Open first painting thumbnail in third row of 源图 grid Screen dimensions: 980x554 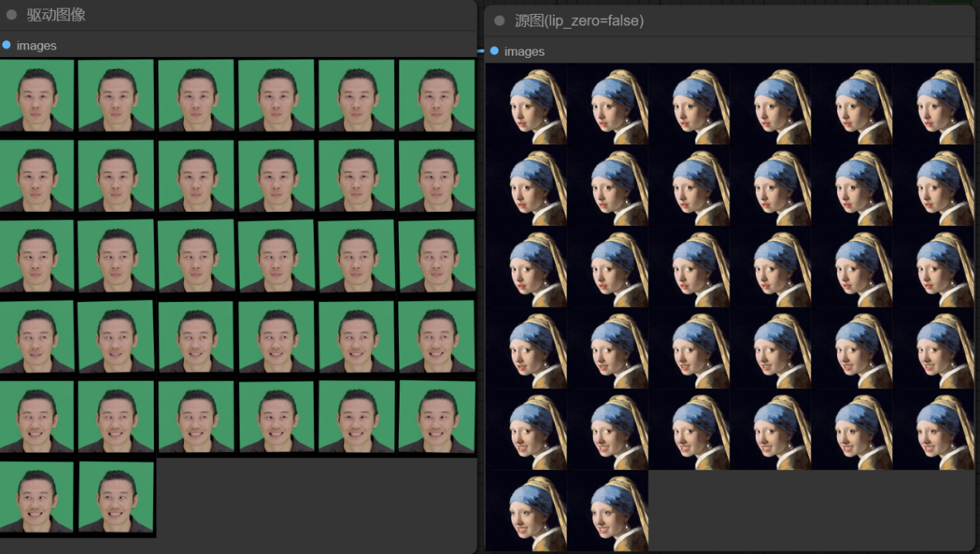click(526, 267)
